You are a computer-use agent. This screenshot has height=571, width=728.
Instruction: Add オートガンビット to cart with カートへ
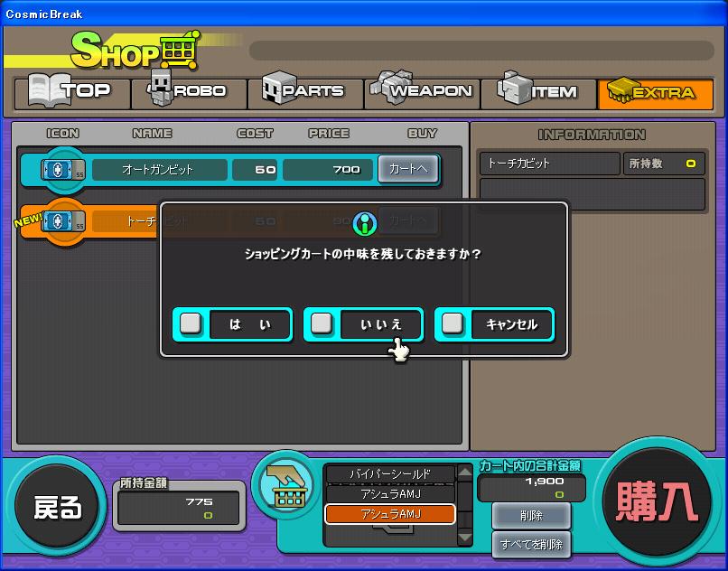click(x=407, y=169)
